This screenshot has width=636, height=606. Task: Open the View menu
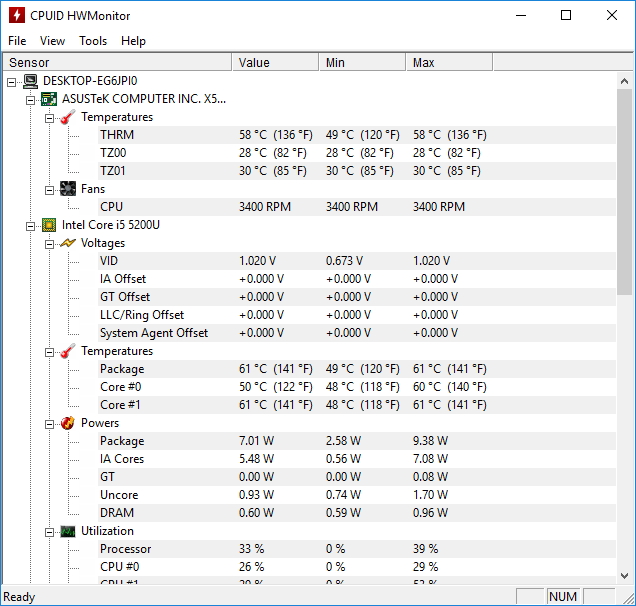[52, 41]
